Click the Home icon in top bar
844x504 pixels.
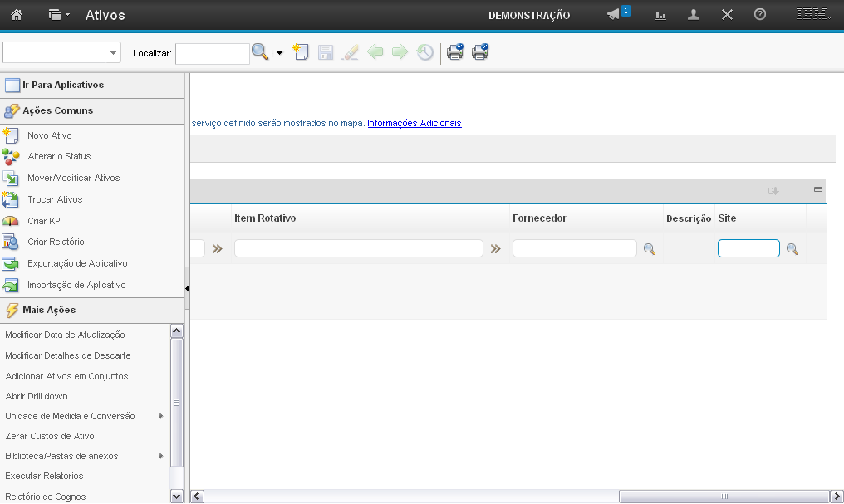point(17,15)
